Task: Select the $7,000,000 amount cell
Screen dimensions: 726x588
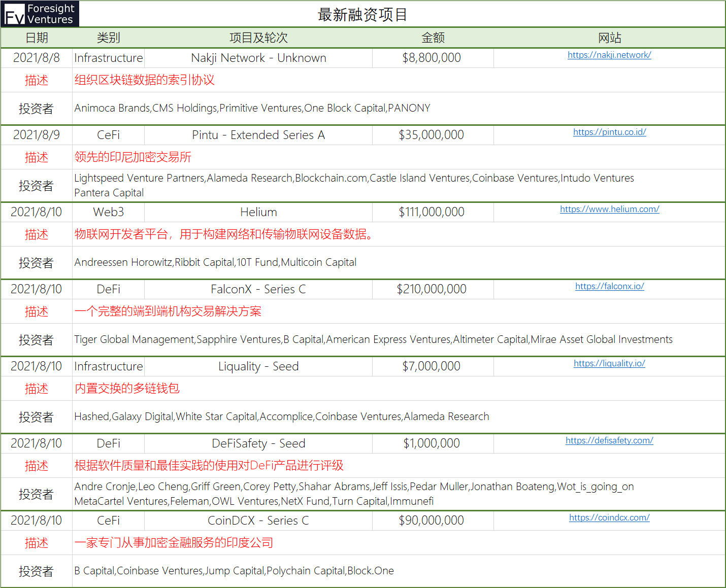Action: pos(433,366)
